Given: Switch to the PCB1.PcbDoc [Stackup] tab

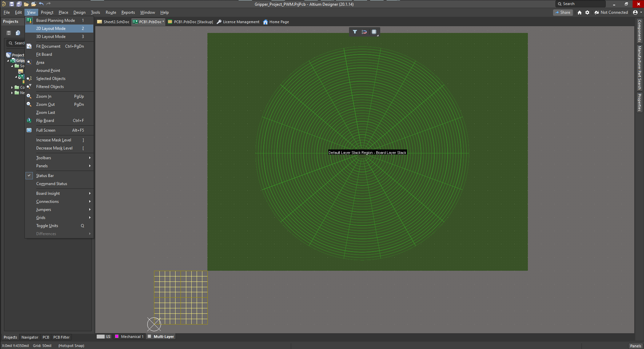Looking at the screenshot, I should (190, 22).
